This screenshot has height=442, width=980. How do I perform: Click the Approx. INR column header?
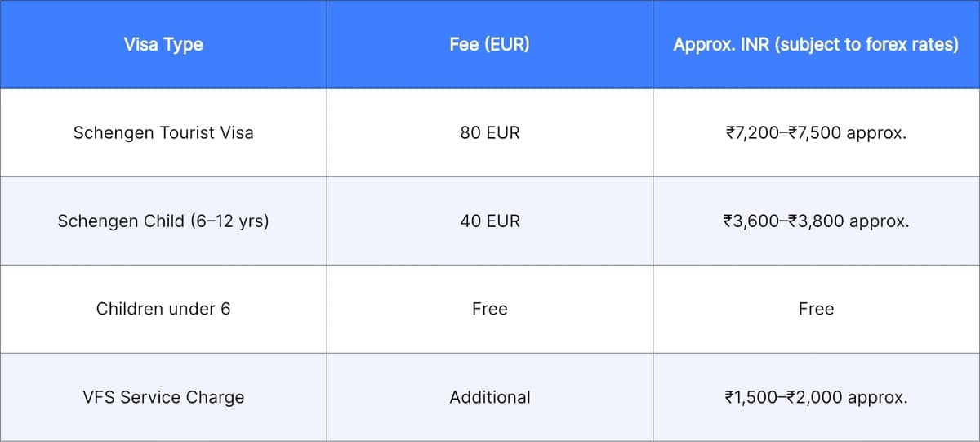pos(816,44)
